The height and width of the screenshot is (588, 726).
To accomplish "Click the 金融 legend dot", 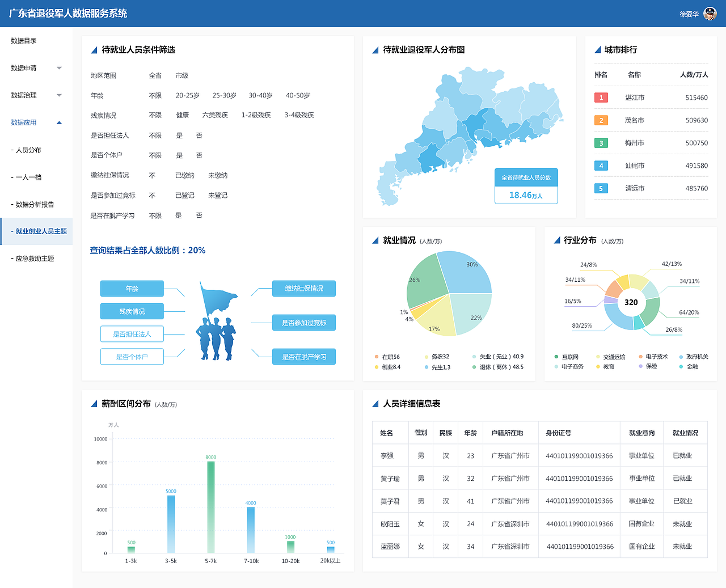I will tap(681, 366).
